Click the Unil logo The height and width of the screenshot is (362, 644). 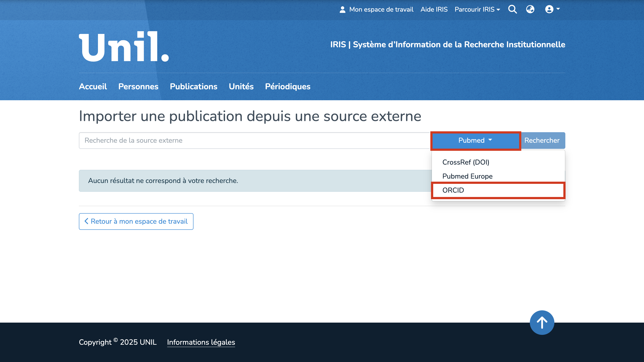[x=124, y=47]
